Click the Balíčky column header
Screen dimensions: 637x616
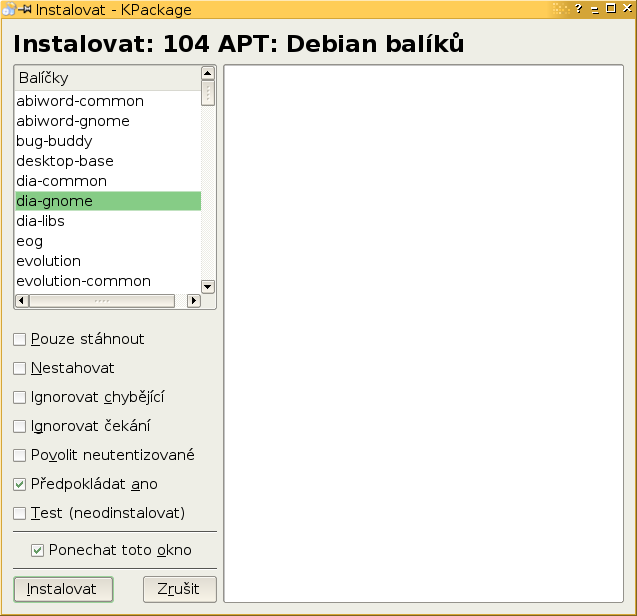[108, 78]
